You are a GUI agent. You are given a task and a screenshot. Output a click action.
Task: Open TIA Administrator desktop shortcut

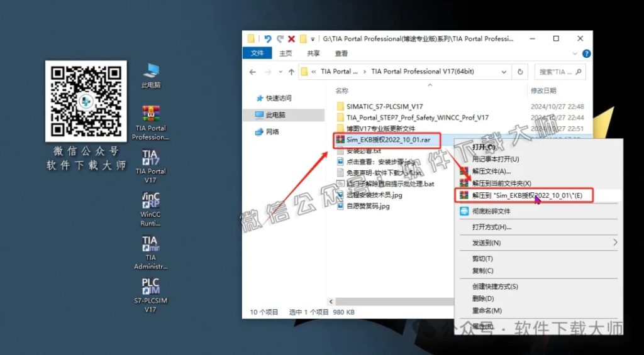(x=151, y=253)
